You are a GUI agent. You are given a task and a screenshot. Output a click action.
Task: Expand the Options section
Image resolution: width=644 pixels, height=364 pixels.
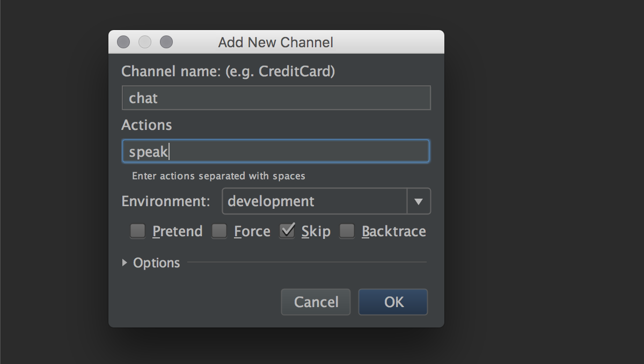125,263
